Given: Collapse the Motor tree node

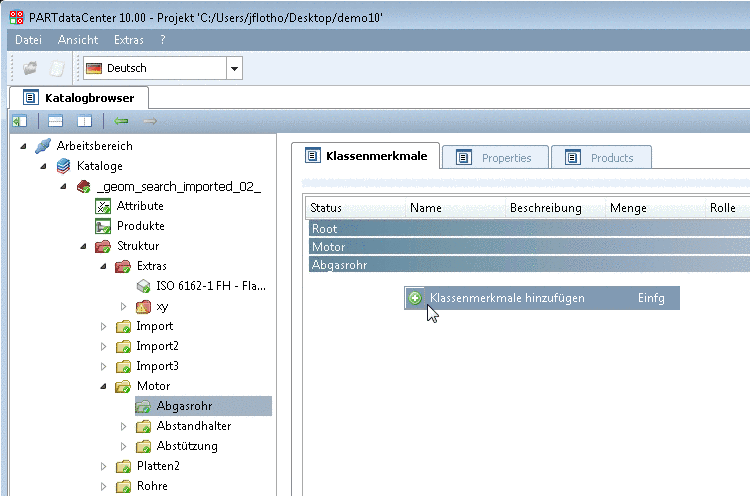Looking at the screenshot, I should pos(103,386).
